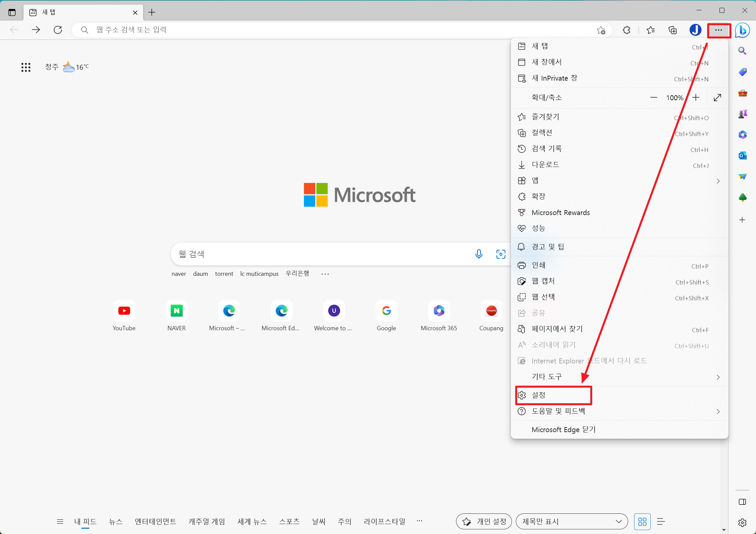Show more recent search suggestions ellipsis

coord(325,274)
